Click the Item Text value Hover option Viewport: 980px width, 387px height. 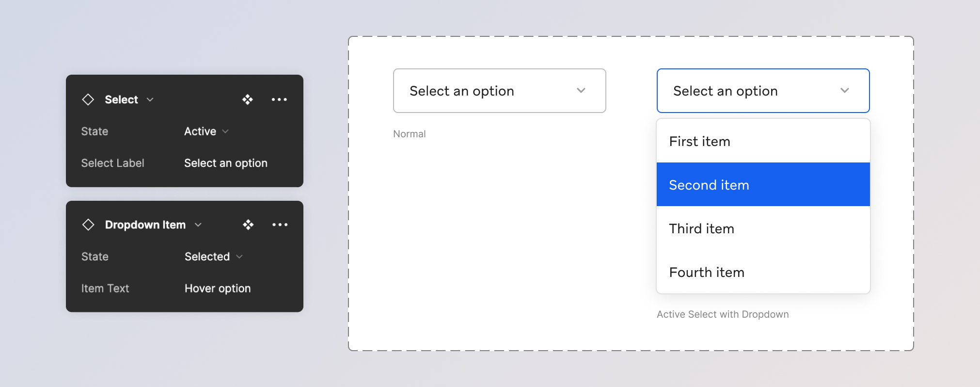point(218,289)
